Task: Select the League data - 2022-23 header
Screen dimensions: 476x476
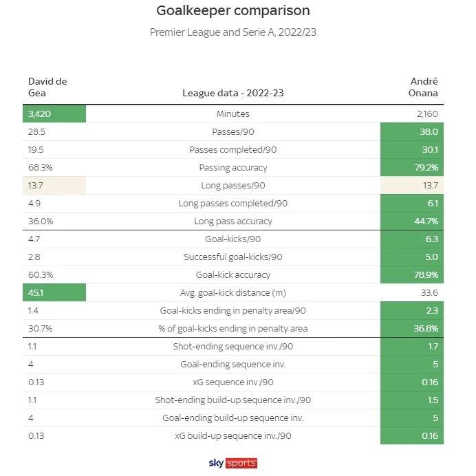Action: point(232,94)
